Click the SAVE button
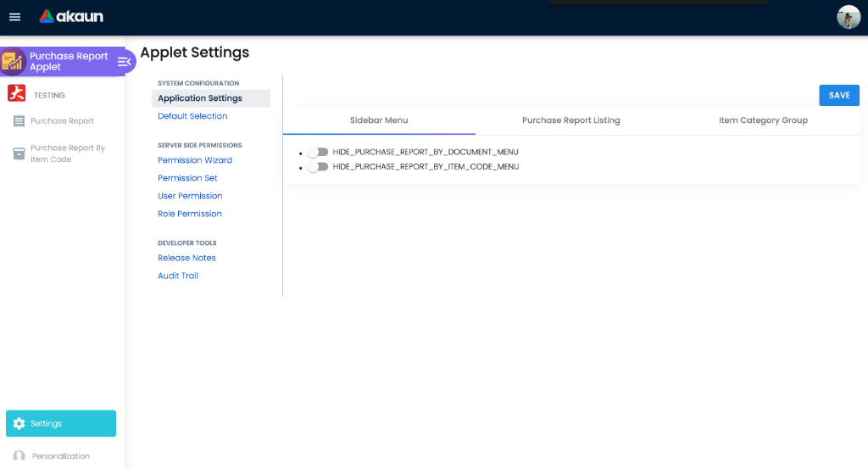 click(x=839, y=95)
